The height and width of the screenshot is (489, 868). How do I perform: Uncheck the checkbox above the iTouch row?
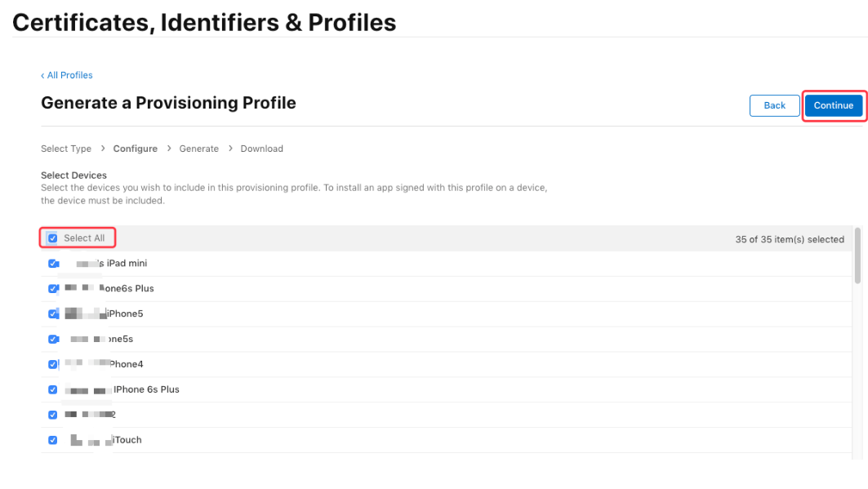[53, 415]
